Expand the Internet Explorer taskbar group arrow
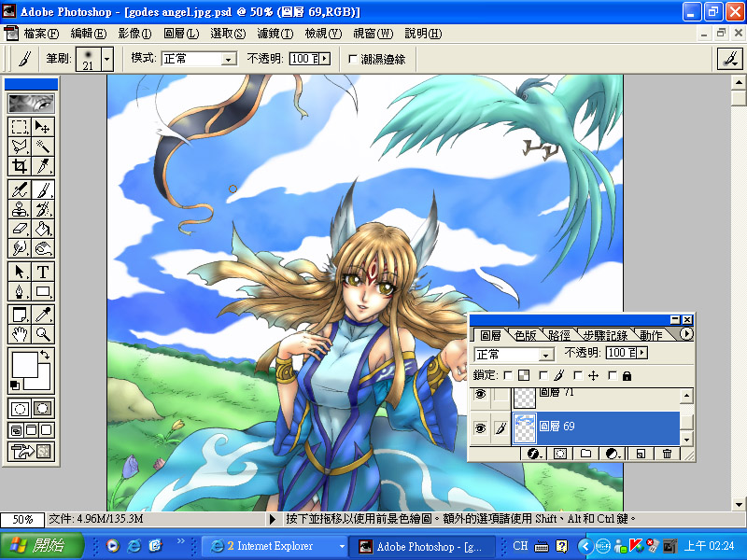The height and width of the screenshot is (560, 747). click(342, 546)
